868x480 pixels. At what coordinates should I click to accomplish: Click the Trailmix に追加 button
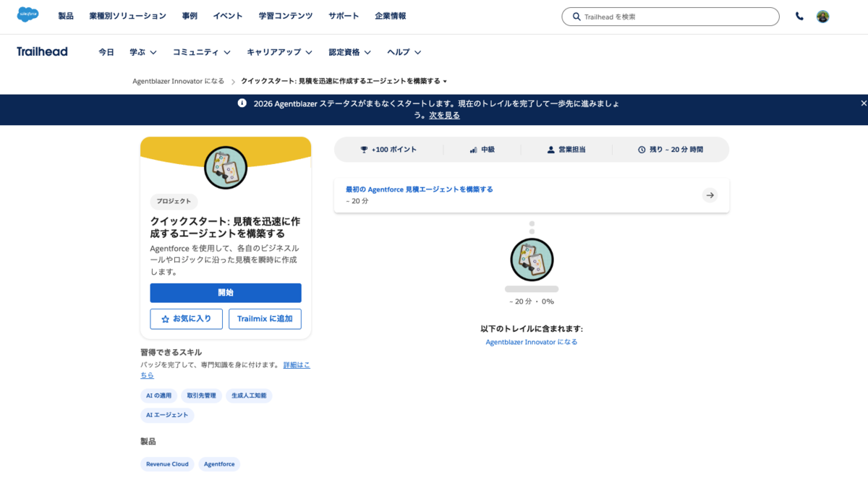[265, 319]
